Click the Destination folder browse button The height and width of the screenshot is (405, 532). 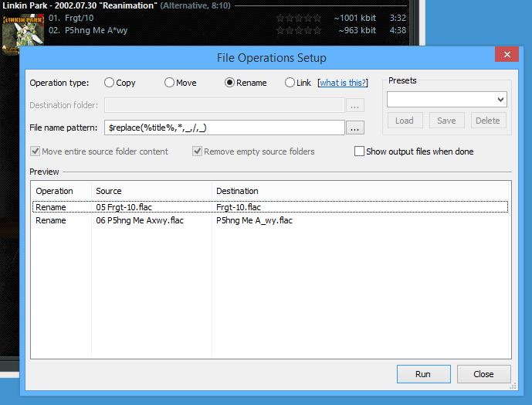[355, 105]
